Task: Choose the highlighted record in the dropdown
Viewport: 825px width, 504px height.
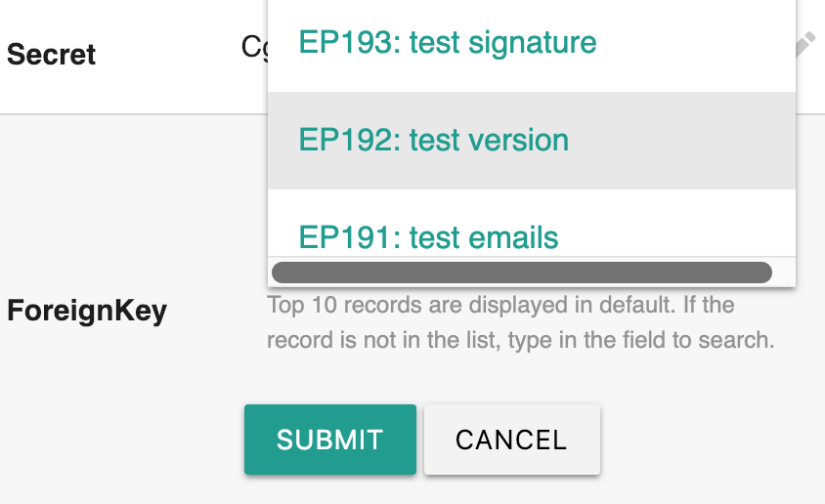Action: (434, 140)
